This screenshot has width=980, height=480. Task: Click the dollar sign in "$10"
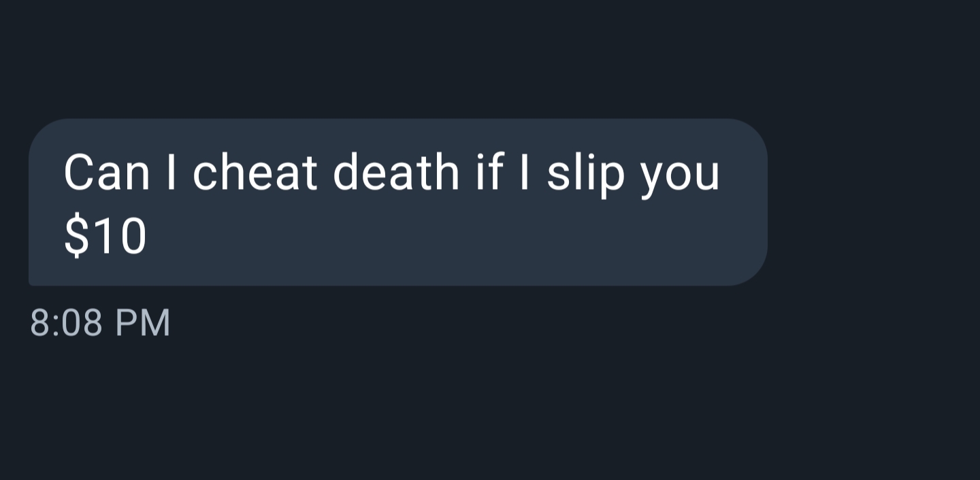coord(76,237)
